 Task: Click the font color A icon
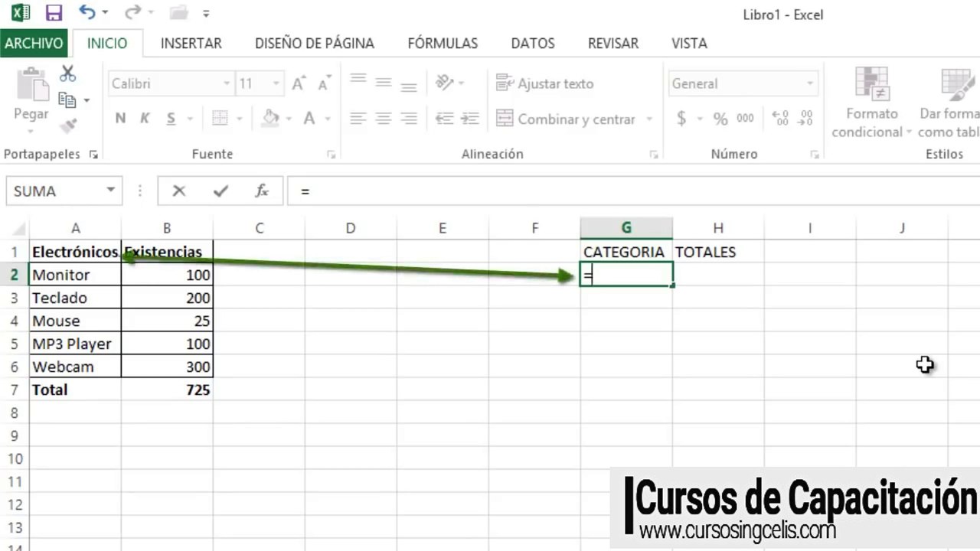point(309,119)
